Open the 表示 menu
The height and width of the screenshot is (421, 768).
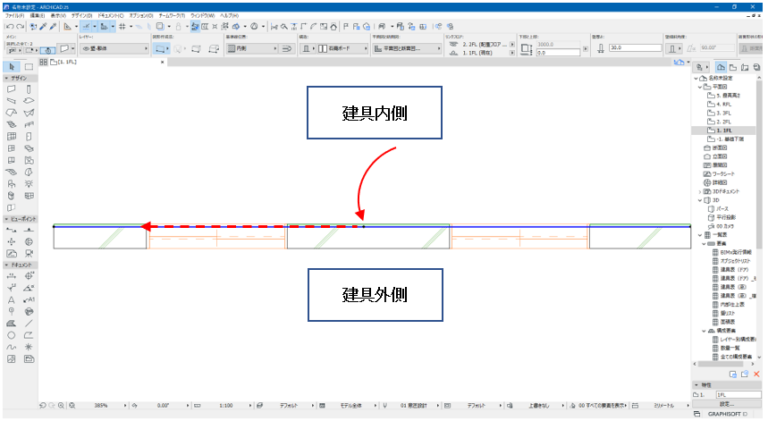58,16
